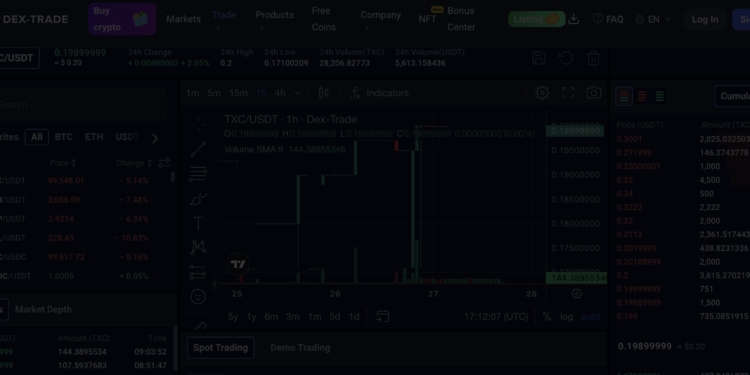Select the 15m chart interval
The image size is (750, 375).
[x=238, y=93]
